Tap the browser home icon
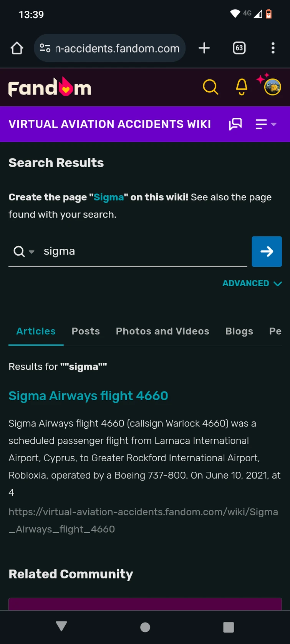Screen dimensions: 290x644 point(17,48)
